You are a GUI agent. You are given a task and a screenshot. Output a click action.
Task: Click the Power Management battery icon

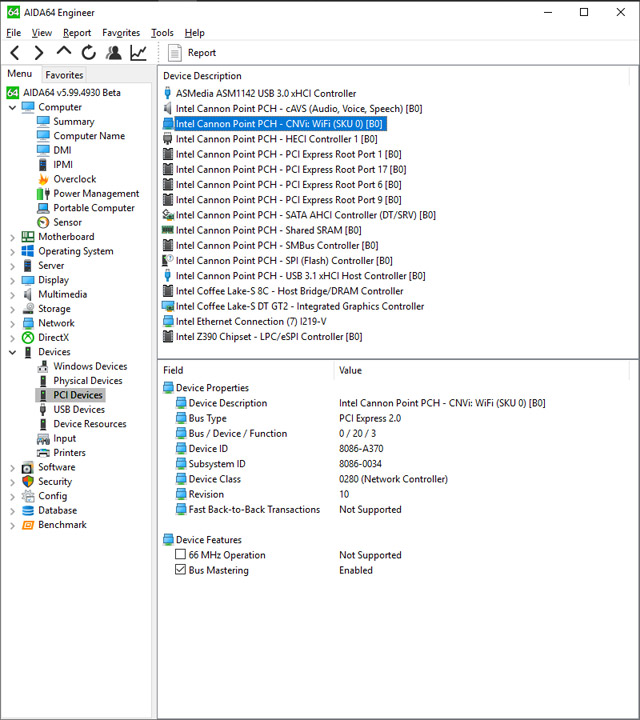[x=43, y=193]
